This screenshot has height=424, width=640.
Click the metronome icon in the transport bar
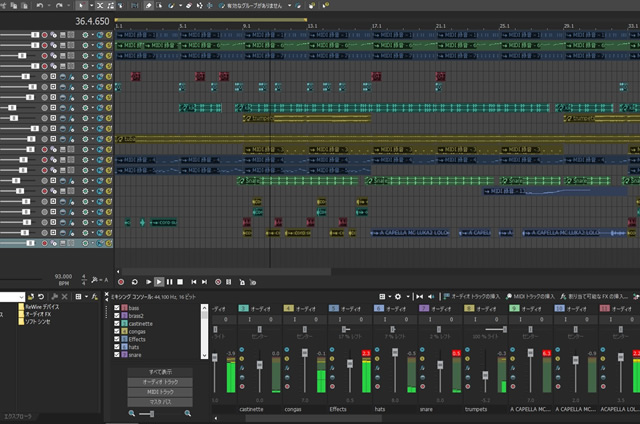(x=242, y=282)
